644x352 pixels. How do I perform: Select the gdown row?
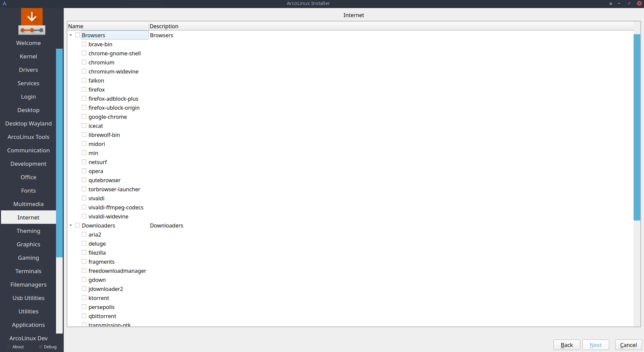(x=97, y=280)
